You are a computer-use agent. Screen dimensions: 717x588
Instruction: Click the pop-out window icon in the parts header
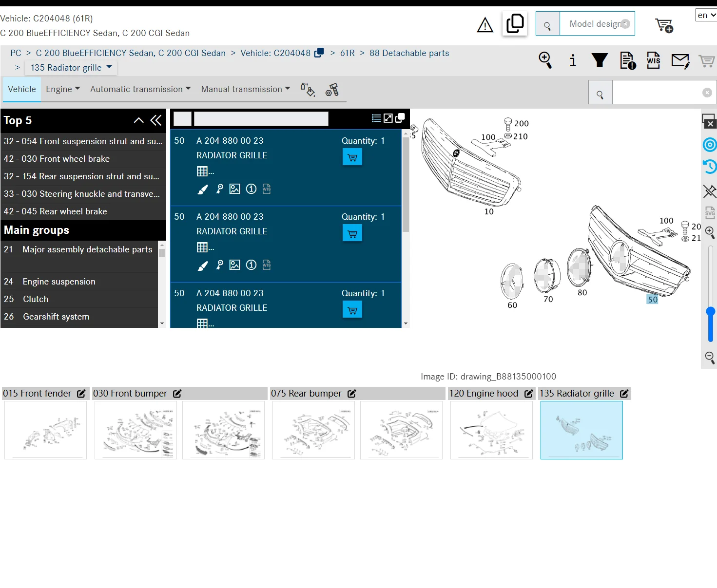coord(400,118)
